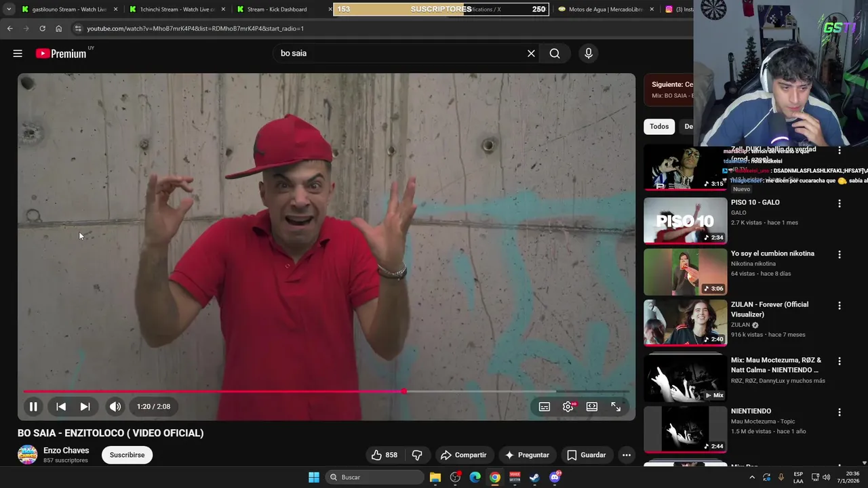This screenshot has width=868, height=488.
Task: Open options menu for NIENTIENDO
Action: click(x=840, y=412)
